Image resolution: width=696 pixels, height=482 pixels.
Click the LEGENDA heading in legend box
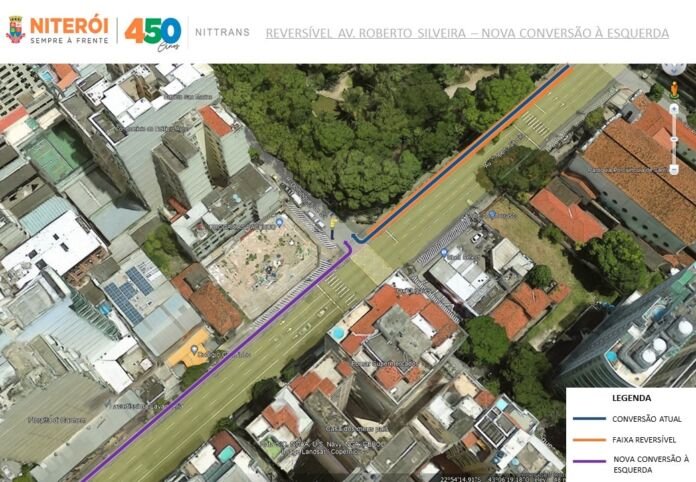[630, 398]
